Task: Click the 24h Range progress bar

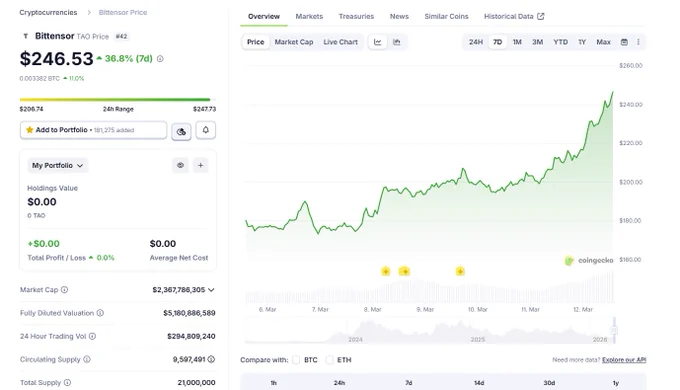Action: (118, 100)
